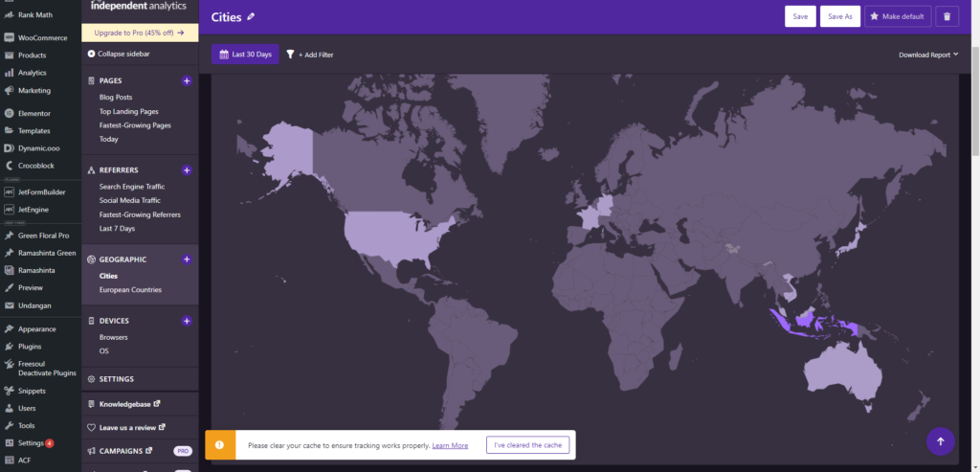Add new report in Devices section
Screen dimensions: 980x472
(187, 321)
